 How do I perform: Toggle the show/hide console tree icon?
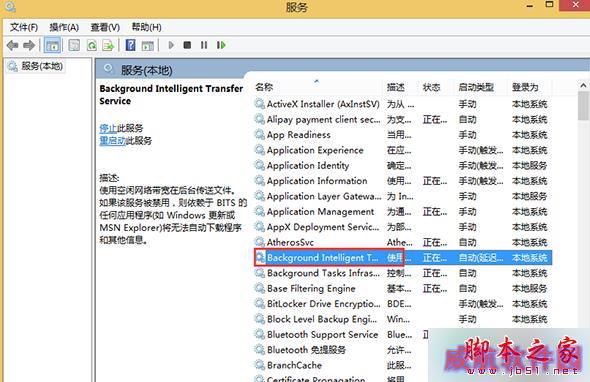tap(52, 46)
